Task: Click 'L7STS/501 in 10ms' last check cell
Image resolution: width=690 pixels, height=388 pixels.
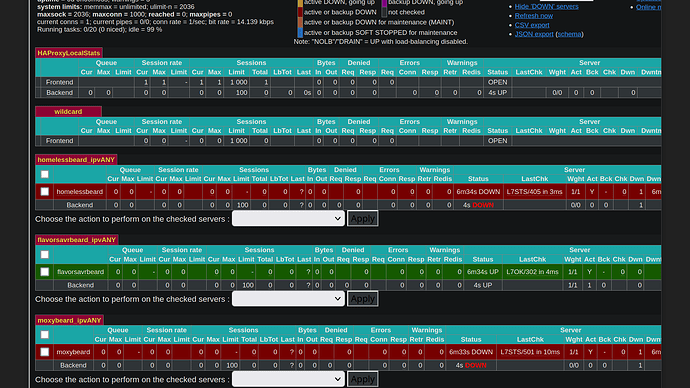Action: point(530,352)
